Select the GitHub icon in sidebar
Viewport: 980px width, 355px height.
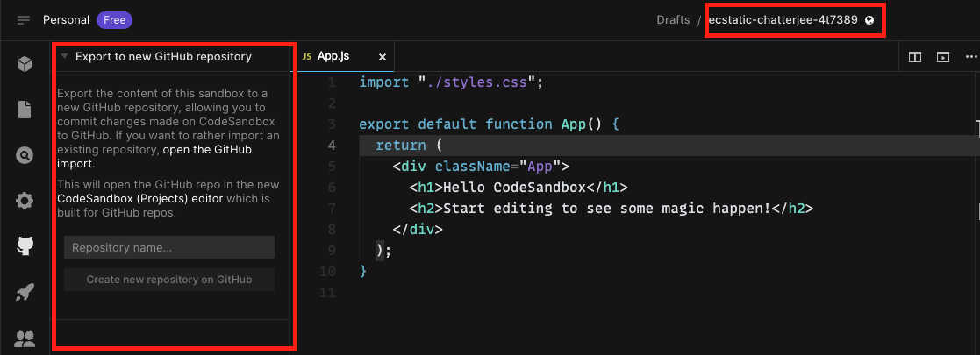(x=25, y=246)
